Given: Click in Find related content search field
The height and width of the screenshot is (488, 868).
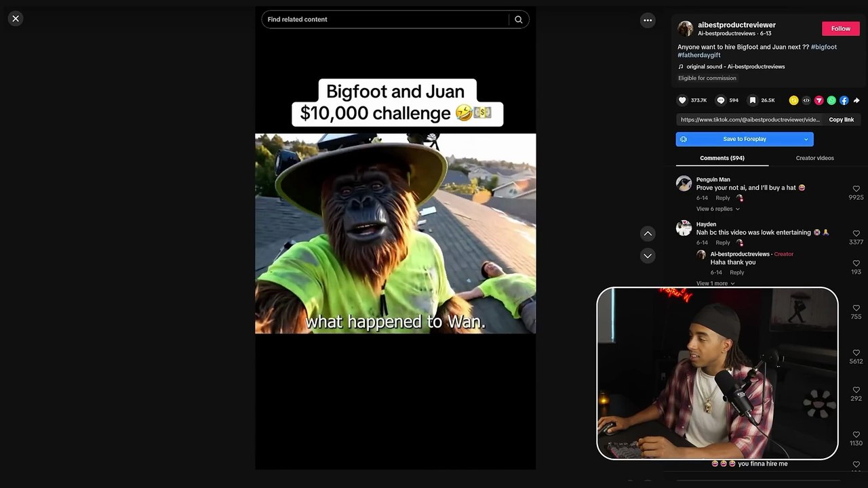Looking at the screenshot, I should coord(383,20).
